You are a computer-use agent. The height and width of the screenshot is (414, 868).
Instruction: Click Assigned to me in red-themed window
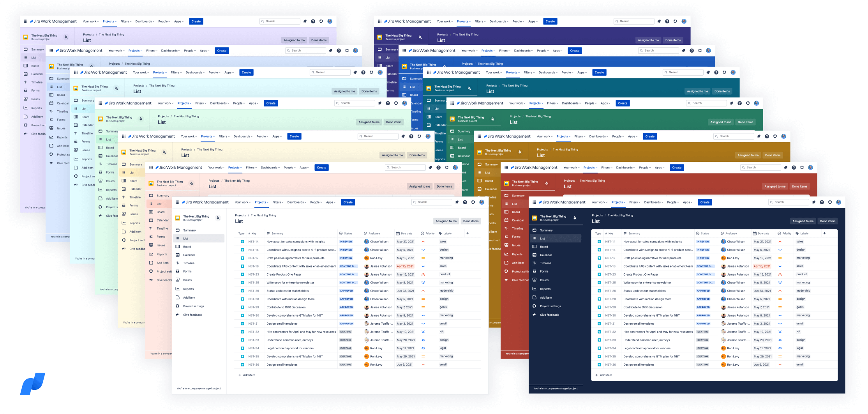(775, 186)
